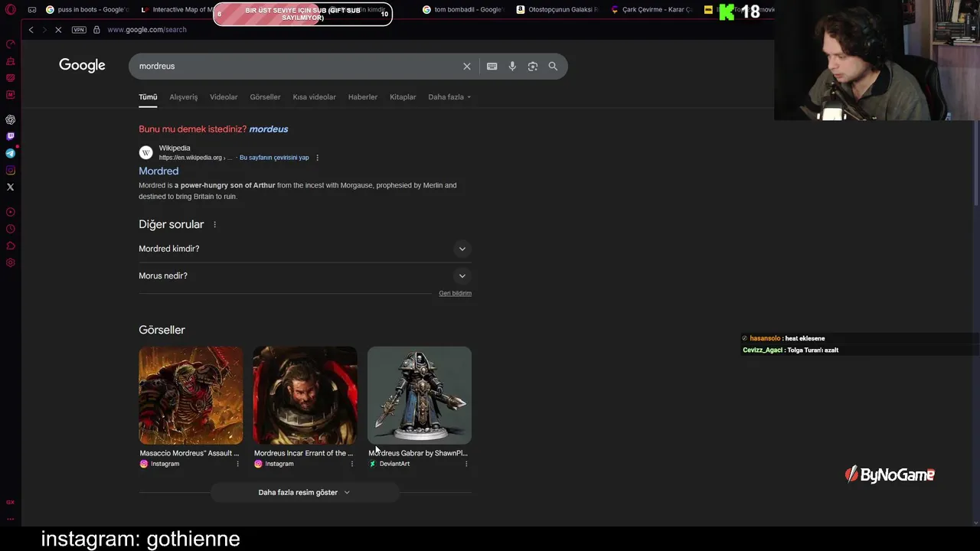Viewport: 980px width, 551px height.
Task: Submit search with the magnifier icon
Action: point(553,67)
